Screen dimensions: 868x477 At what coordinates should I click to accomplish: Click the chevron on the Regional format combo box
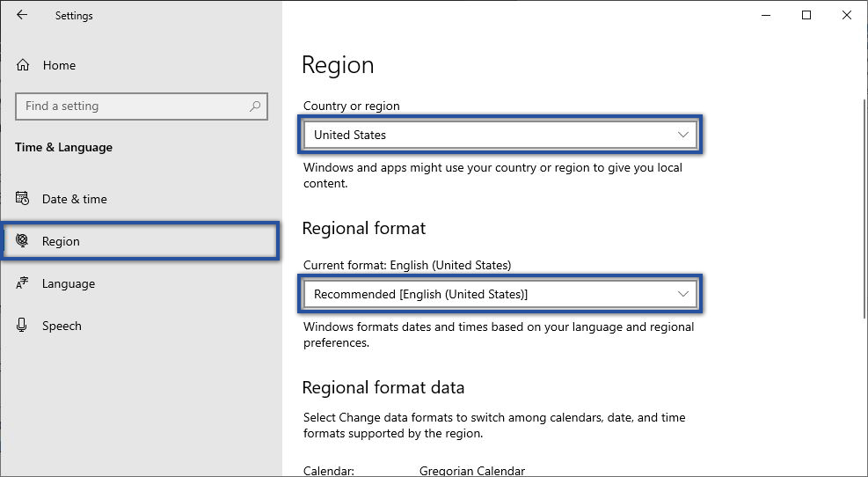tap(683, 294)
